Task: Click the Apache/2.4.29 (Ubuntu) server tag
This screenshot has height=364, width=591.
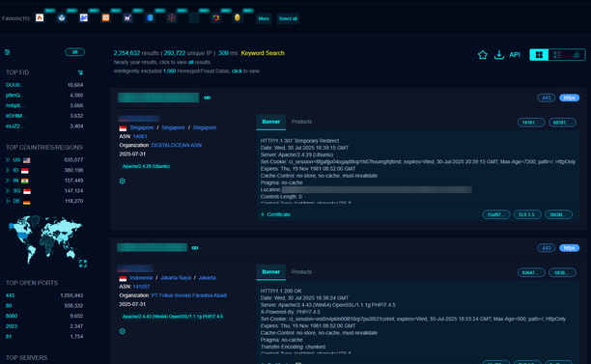Action: (146, 166)
